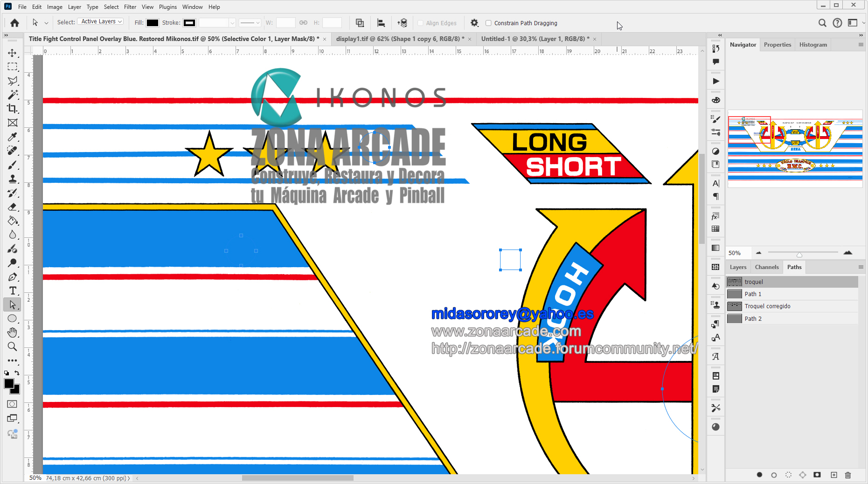868x484 pixels.
Task: Select the Ellipse shape tool
Action: tap(13, 319)
